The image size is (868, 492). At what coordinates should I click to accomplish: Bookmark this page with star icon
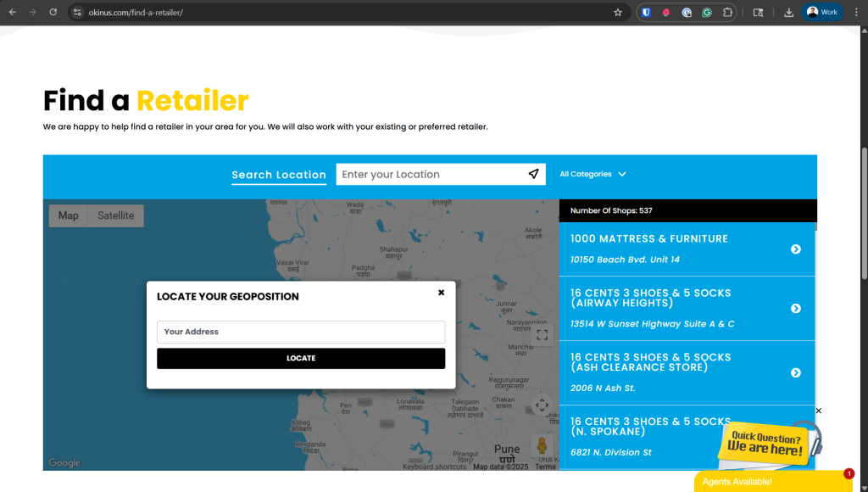618,13
